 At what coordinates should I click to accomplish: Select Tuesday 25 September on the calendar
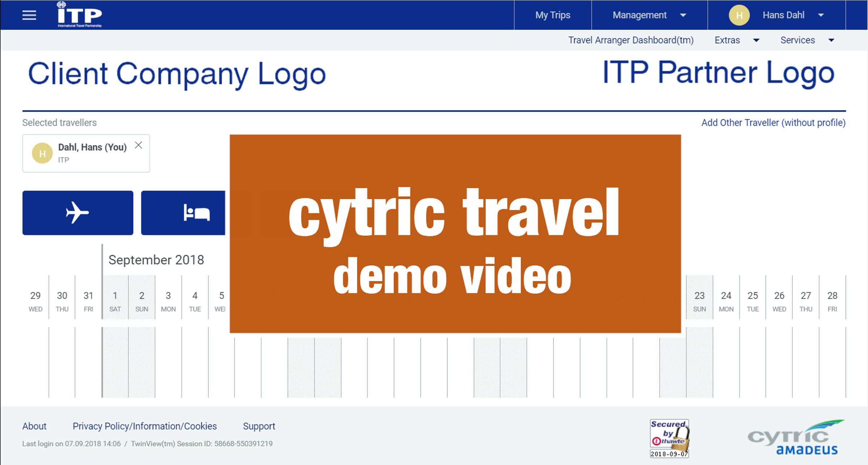pos(753,301)
